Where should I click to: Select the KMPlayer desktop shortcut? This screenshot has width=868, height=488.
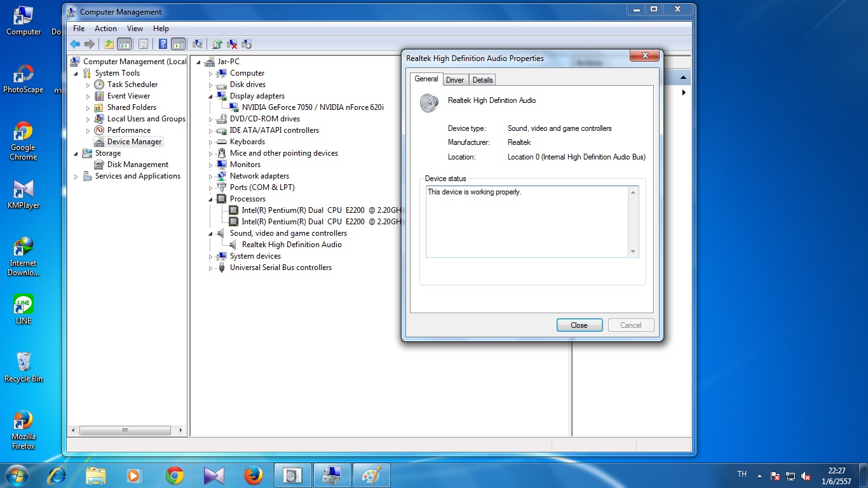(x=24, y=194)
